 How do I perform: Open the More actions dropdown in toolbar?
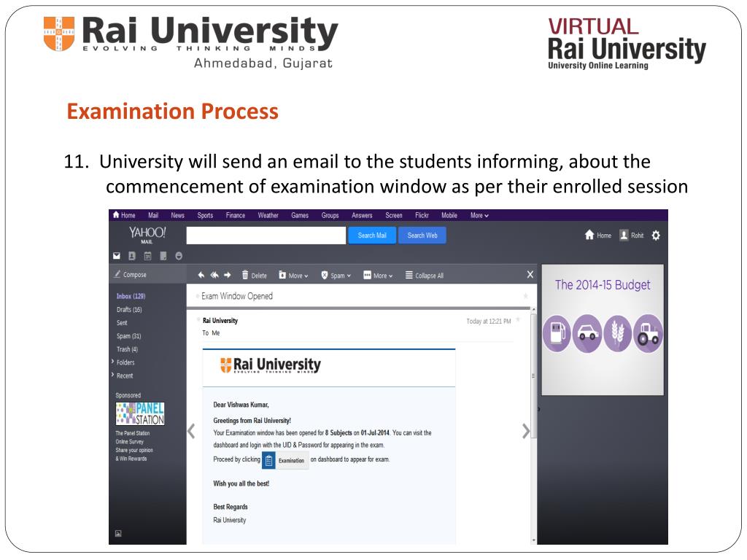click(x=378, y=275)
